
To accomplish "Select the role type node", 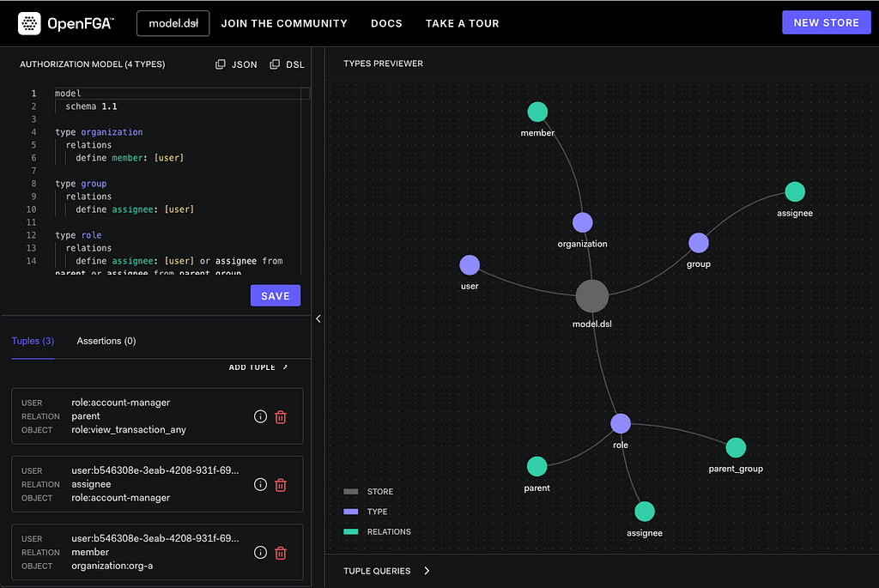I will point(621,423).
